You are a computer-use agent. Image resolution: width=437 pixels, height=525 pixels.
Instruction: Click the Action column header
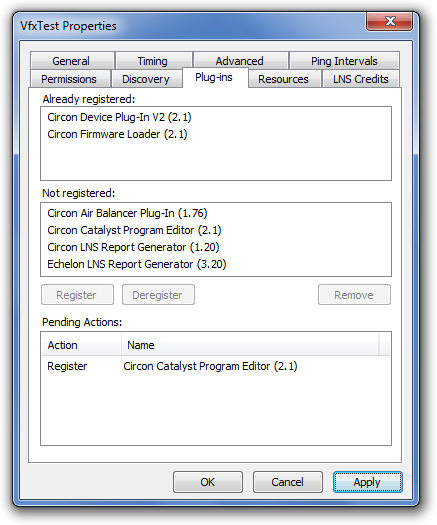click(x=82, y=345)
